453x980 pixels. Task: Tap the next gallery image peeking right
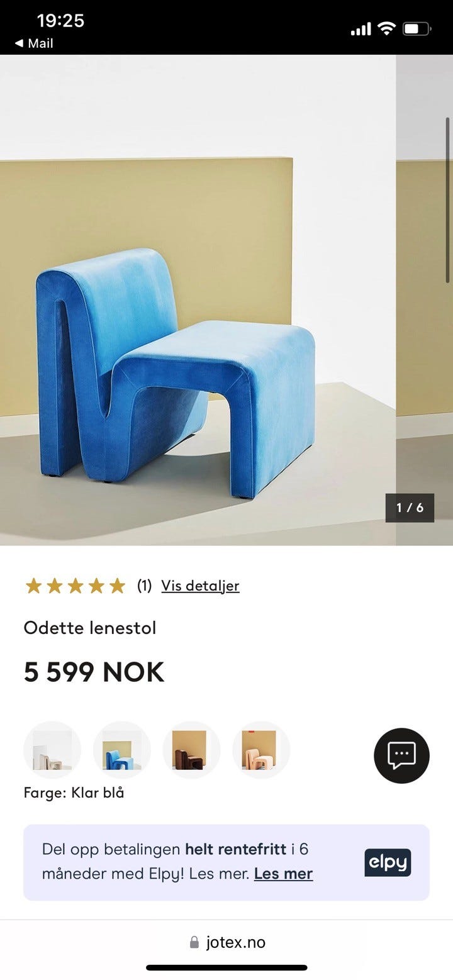[x=424, y=300]
